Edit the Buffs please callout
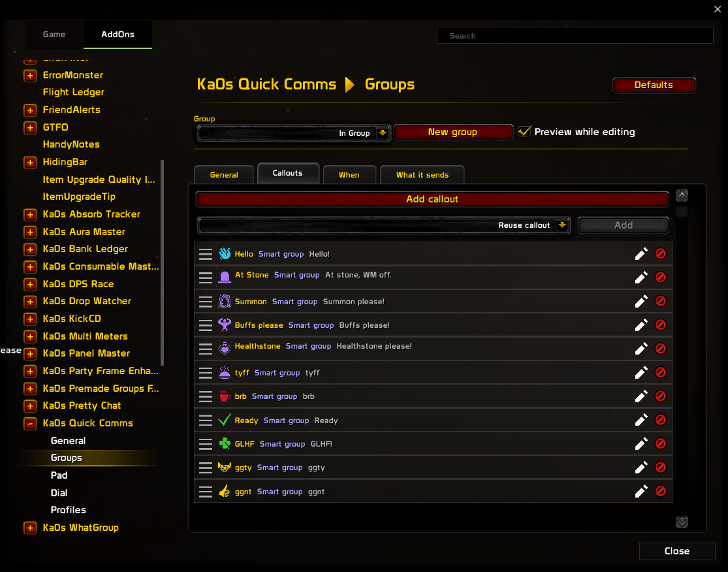This screenshot has width=728, height=572. (641, 325)
